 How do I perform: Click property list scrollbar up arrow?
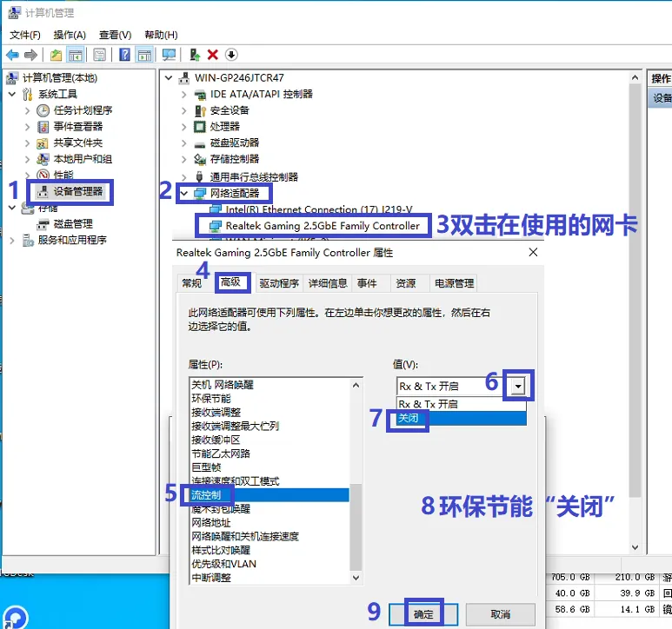click(x=356, y=386)
